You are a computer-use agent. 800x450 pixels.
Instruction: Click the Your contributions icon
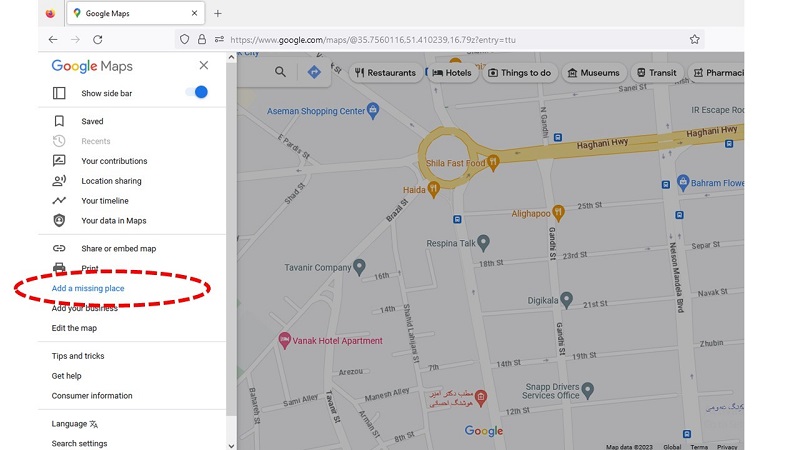(59, 161)
